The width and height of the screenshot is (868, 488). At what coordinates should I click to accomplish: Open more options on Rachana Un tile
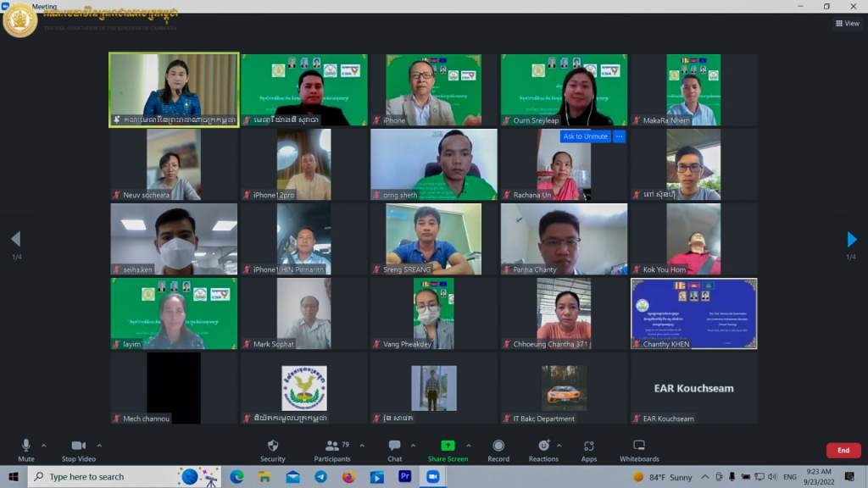(x=620, y=136)
